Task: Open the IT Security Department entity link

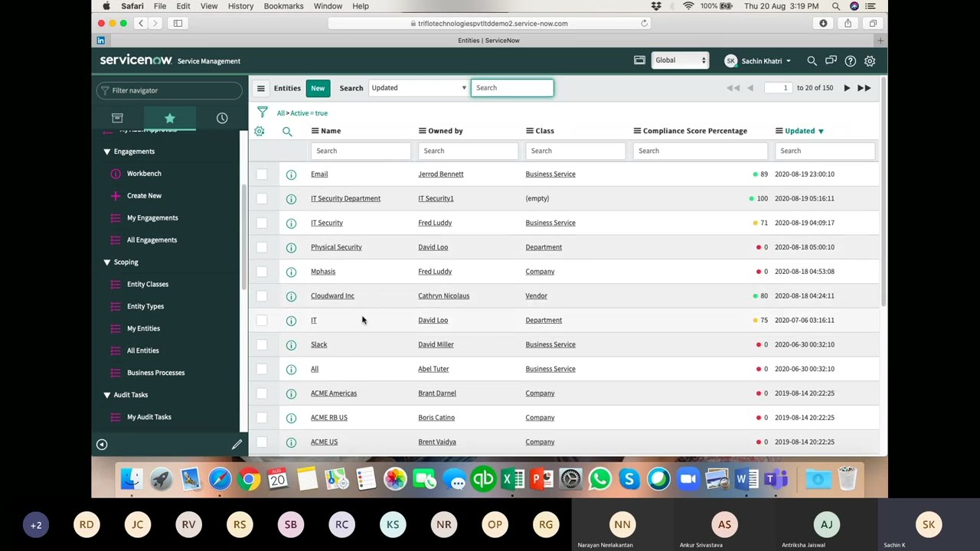Action: click(345, 199)
